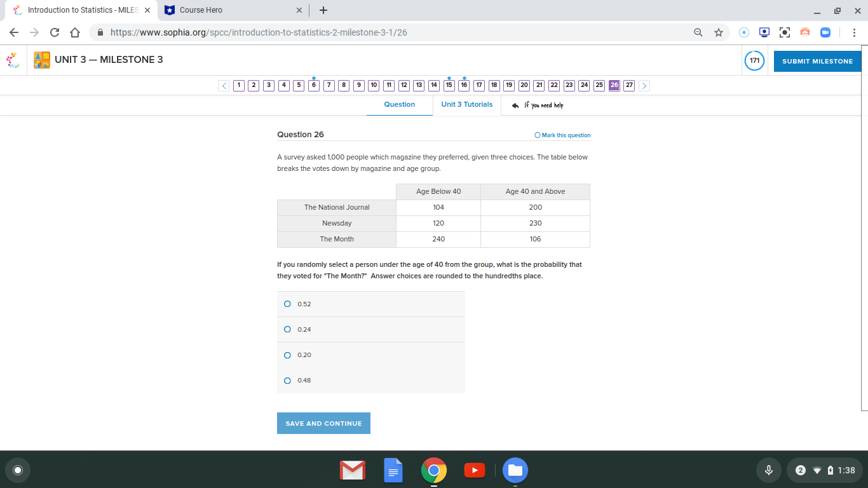Jump to question 27
The image size is (868, 488).
pyautogui.click(x=629, y=85)
